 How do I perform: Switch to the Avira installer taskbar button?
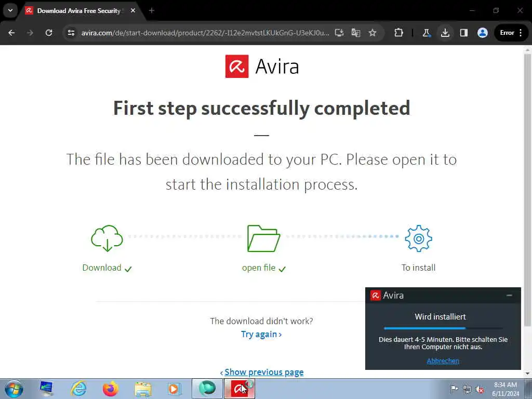tap(240, 389)
